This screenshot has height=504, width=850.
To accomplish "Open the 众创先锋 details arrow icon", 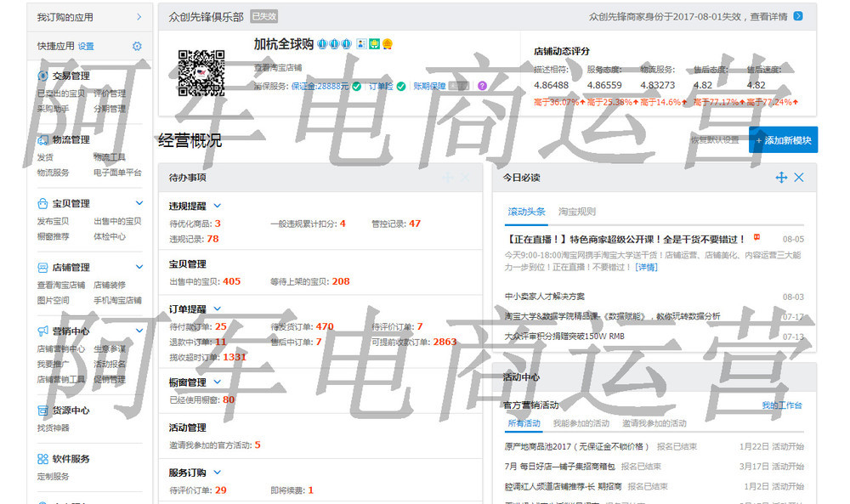I will point(798,16).
